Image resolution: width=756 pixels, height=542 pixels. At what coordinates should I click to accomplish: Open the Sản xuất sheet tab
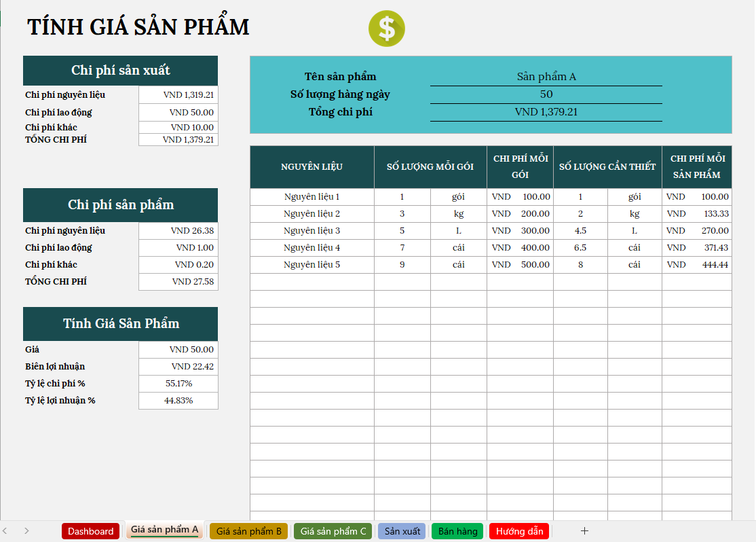click(x=402, y=531)
